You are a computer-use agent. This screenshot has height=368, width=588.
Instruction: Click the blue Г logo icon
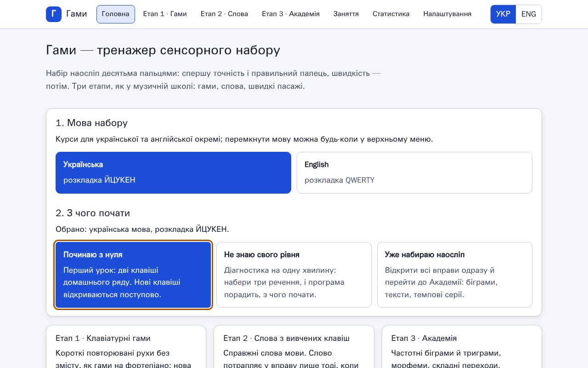click(x=54, y=14)
